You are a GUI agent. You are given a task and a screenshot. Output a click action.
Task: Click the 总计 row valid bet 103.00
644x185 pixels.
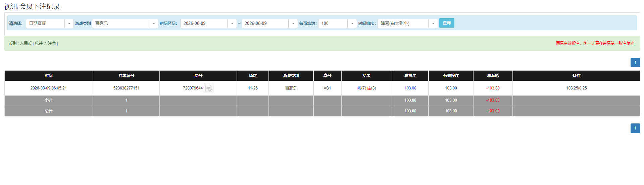tap(451, 111)
